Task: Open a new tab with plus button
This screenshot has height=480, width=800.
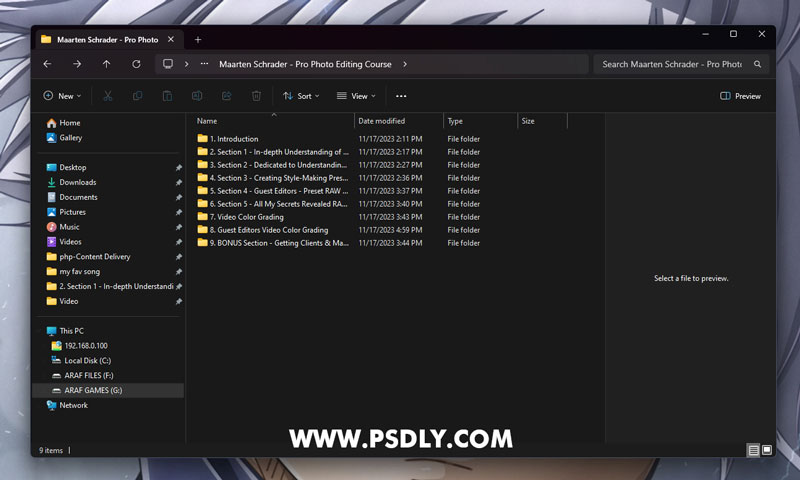Action: tap(198, 39)
